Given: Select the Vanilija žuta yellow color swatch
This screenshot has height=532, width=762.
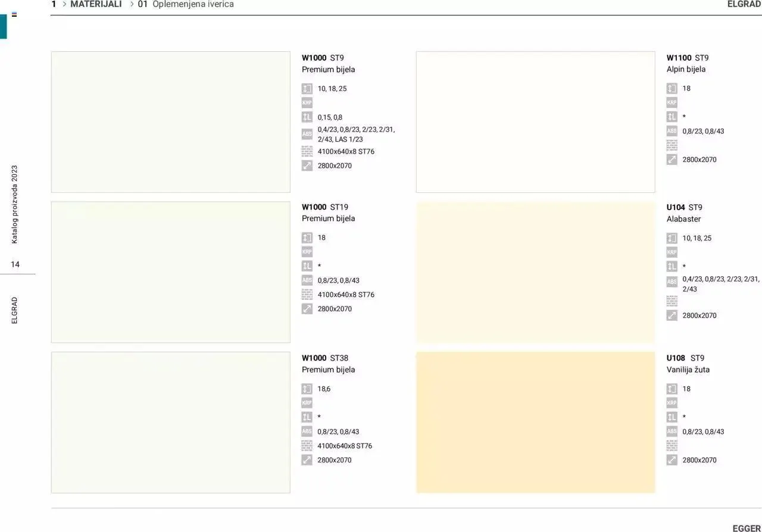Looking at the screenshot, I should pos(535,422).
